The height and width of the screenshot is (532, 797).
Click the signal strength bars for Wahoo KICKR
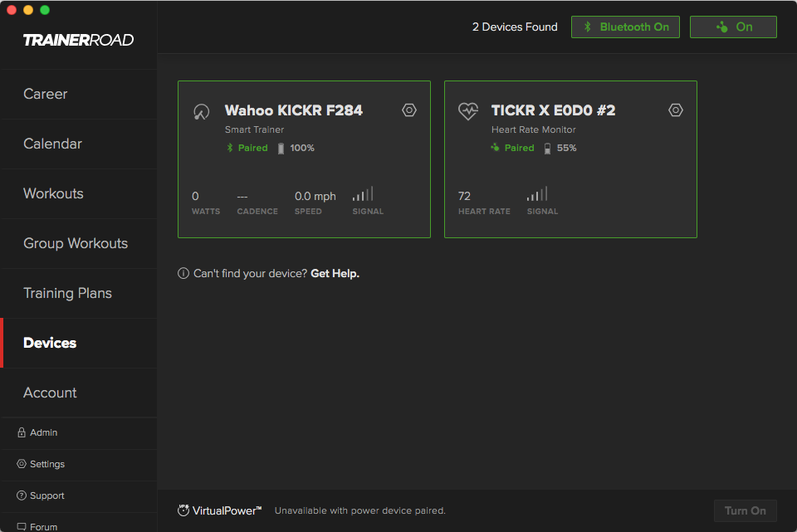363,193
